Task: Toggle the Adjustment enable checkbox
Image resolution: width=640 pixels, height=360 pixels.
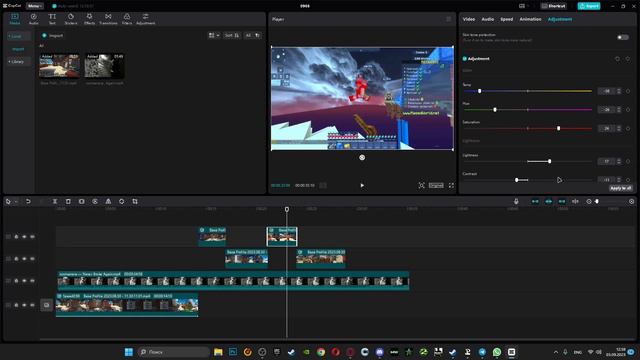Action: 464,59
